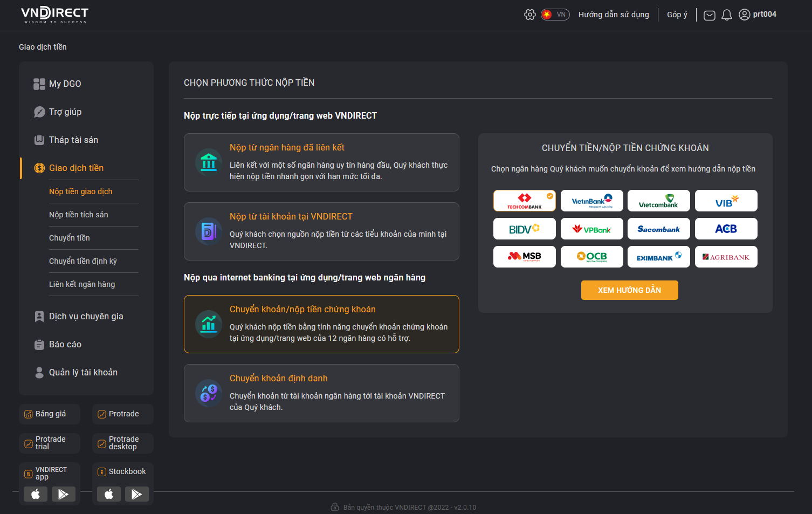Screen dimensions: 812x514
Task: Open the Protrade trial shortcut
Action: click(x=50, y=443)
